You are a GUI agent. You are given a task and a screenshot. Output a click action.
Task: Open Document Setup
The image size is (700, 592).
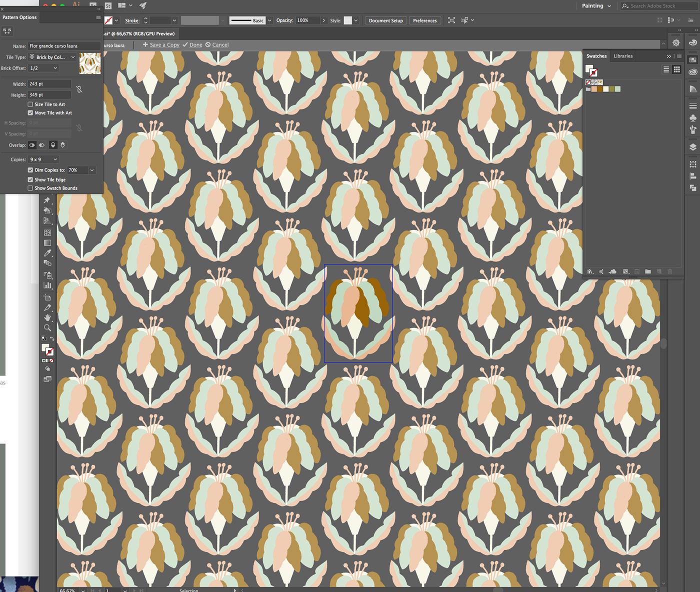[385, 20]
